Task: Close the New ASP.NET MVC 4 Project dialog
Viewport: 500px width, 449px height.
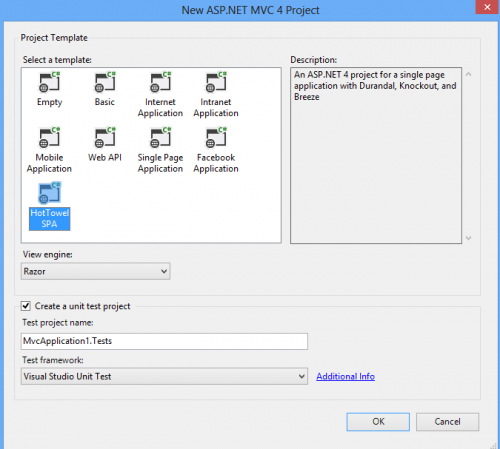Action: (x=487, y=7)
